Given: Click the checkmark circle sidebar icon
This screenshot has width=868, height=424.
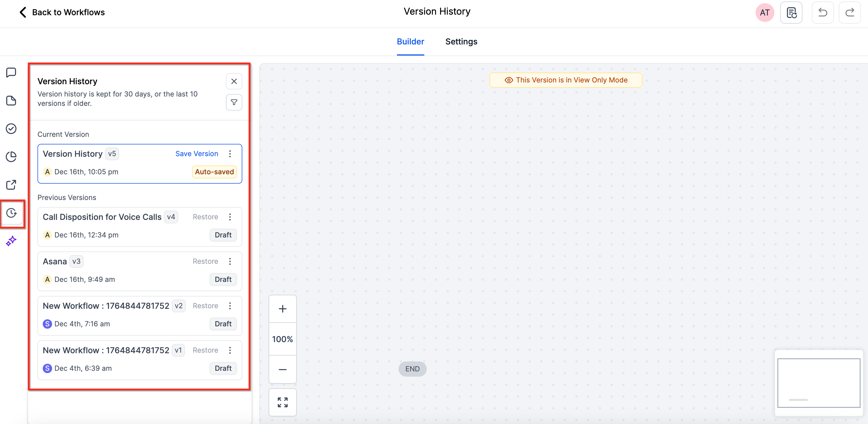Looking at the screenshot, I should pos(11,129).
